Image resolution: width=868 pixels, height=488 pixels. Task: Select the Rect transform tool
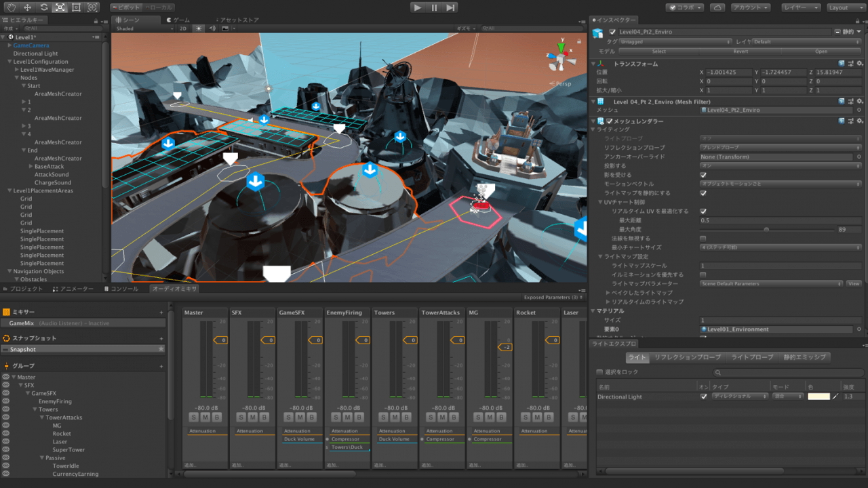click(75, 7)
